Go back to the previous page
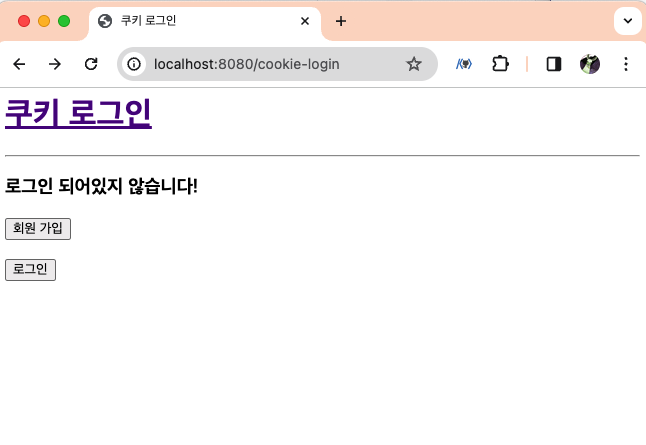 click(x=19, y=64)
